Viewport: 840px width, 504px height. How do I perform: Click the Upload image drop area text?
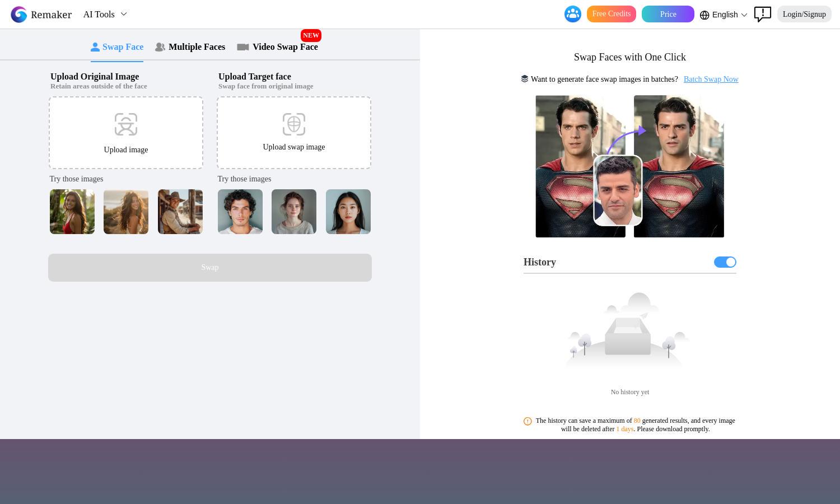(x=126, y=150)
